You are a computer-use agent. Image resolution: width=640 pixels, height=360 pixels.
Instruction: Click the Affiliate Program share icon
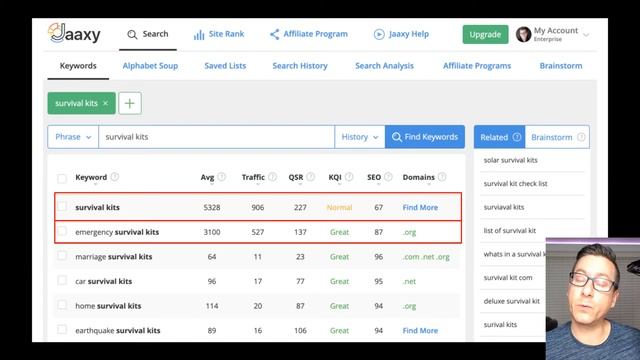coord(275,34)
